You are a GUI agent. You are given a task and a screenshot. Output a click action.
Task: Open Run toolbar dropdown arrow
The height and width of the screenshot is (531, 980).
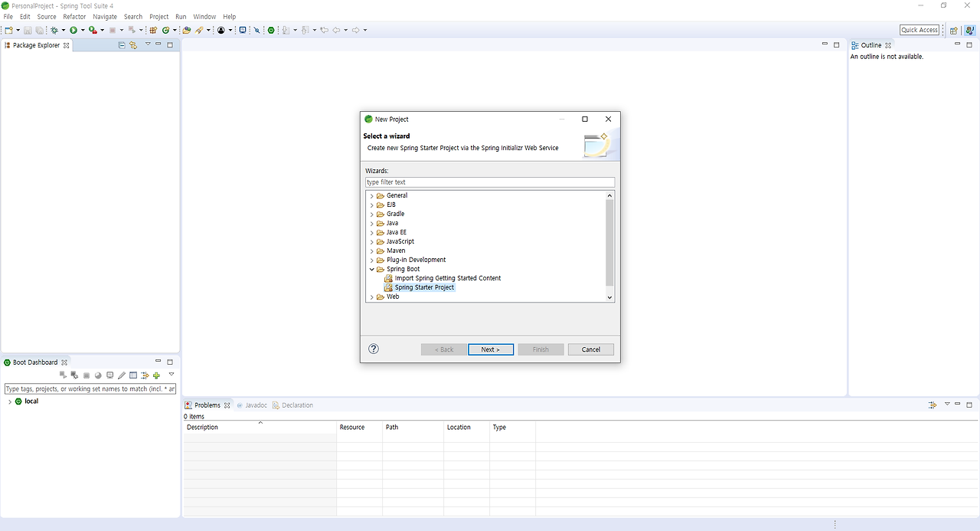click(83, 31)
